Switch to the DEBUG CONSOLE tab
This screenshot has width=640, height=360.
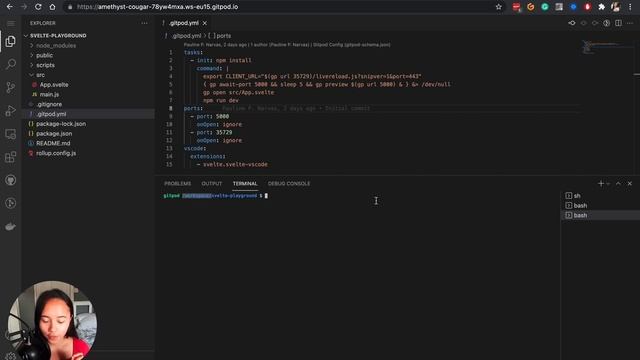pos(289,184)
